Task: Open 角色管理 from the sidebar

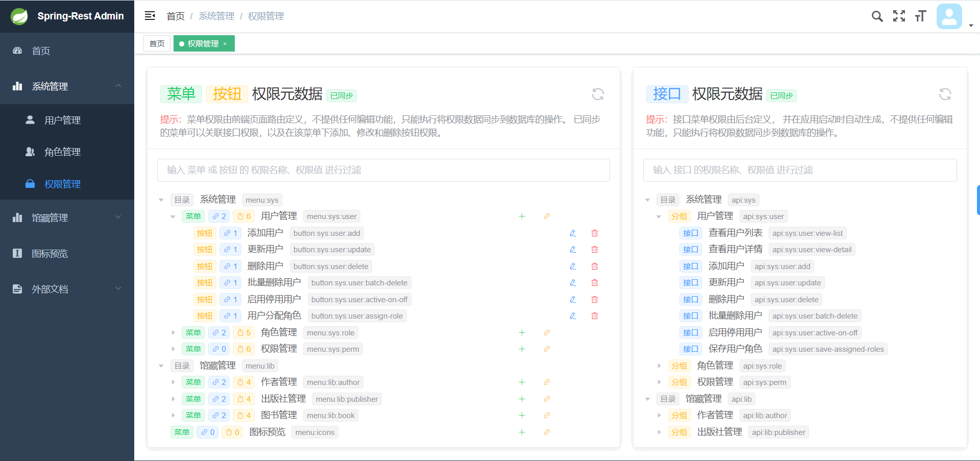Action: pyautogui.click(x=63, y=152)
